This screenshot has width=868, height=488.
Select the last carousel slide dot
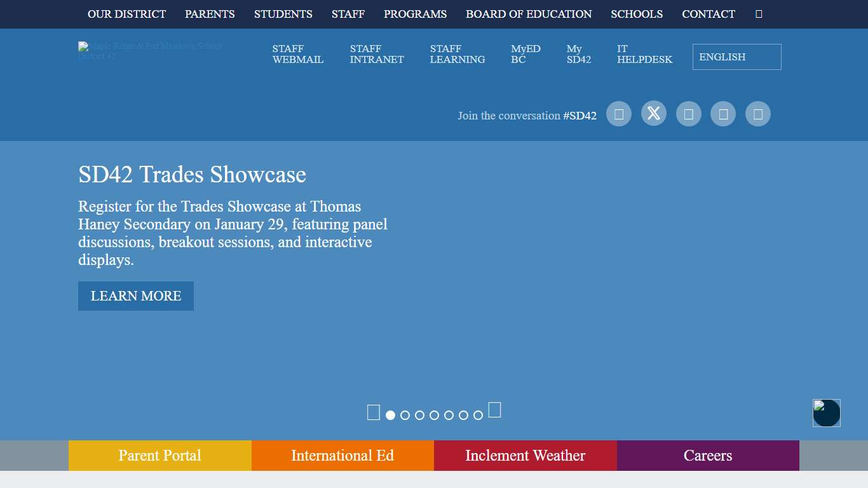point(478,416)
